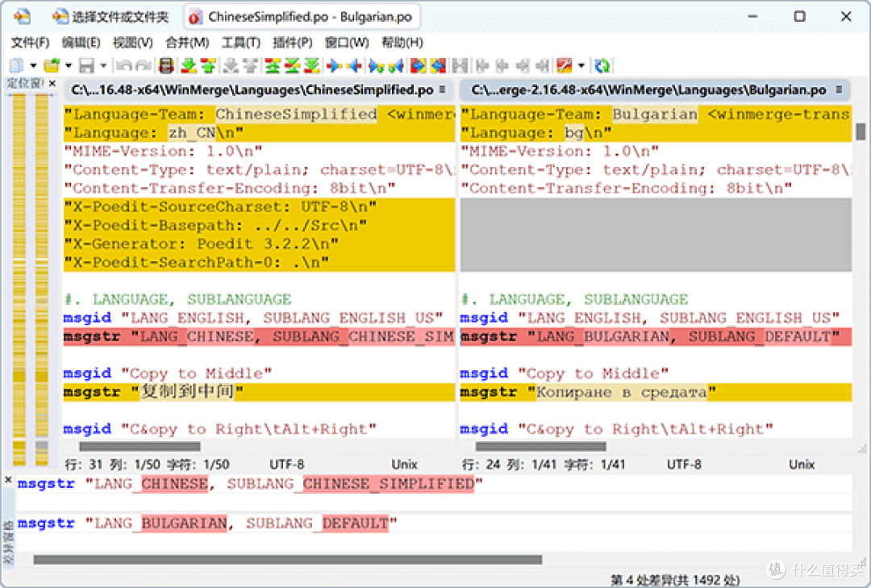Switch to the 选择文件或文件夹 tab
This screenshot has width=871, height=588.
(x=111, y=17)
